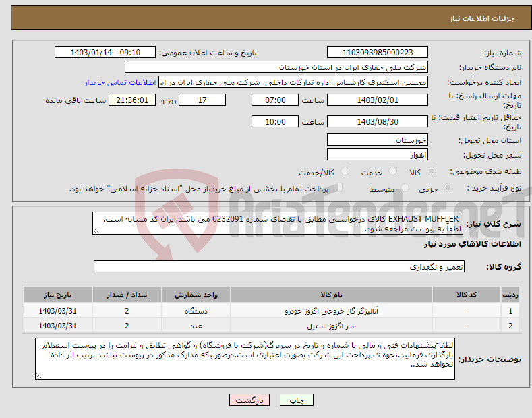Click the بازگشت (back) button

point(249,400)
